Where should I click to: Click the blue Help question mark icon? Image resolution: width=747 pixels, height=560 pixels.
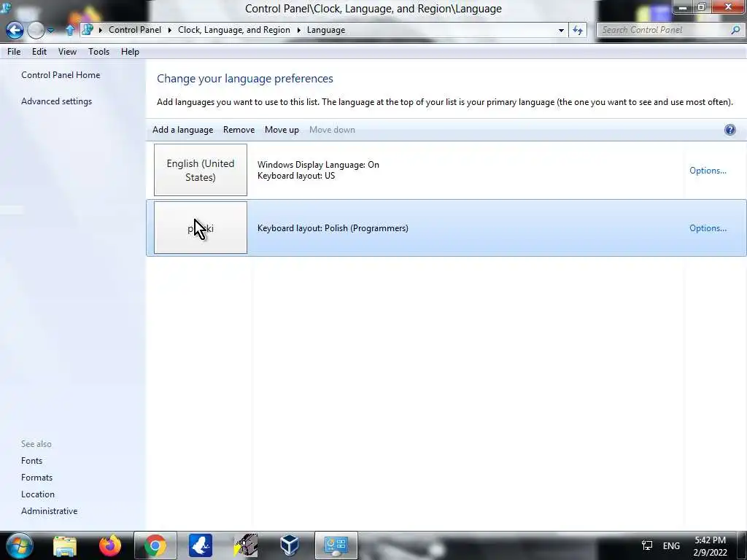[x=729, y=130]
